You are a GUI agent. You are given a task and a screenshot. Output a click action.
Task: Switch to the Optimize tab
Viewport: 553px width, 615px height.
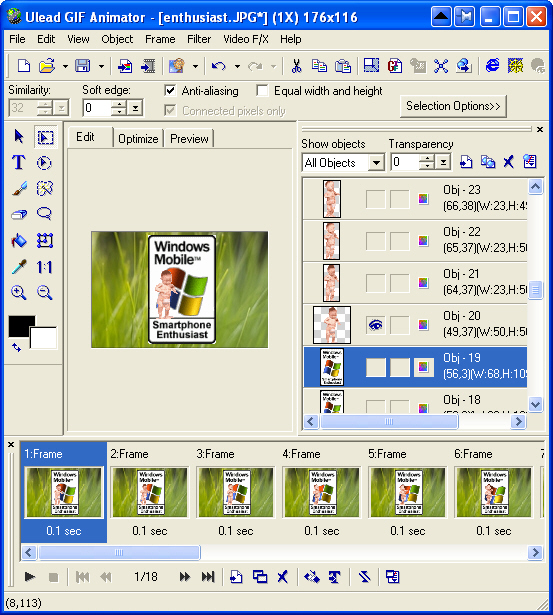coord(138,139)
